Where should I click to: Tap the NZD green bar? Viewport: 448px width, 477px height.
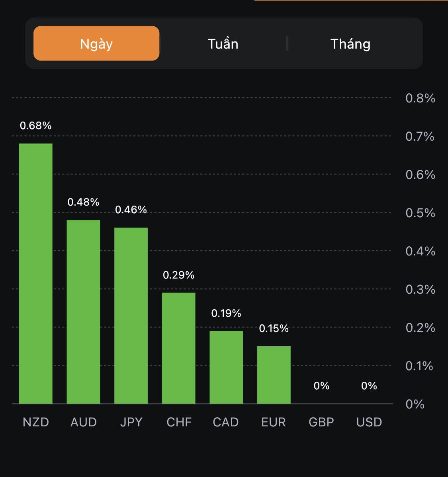coord(36,273)
